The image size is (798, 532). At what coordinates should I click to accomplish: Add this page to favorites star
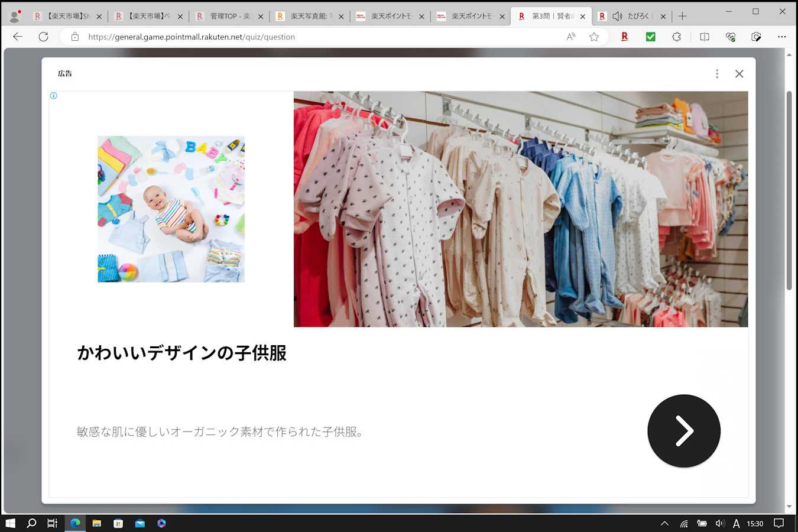pyautogui.click(x=594, y=37)
